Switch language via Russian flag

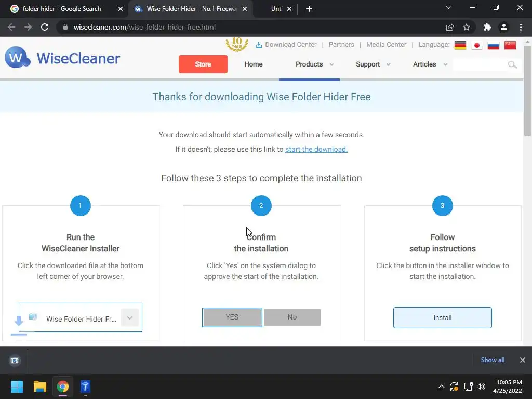point(494,45)
